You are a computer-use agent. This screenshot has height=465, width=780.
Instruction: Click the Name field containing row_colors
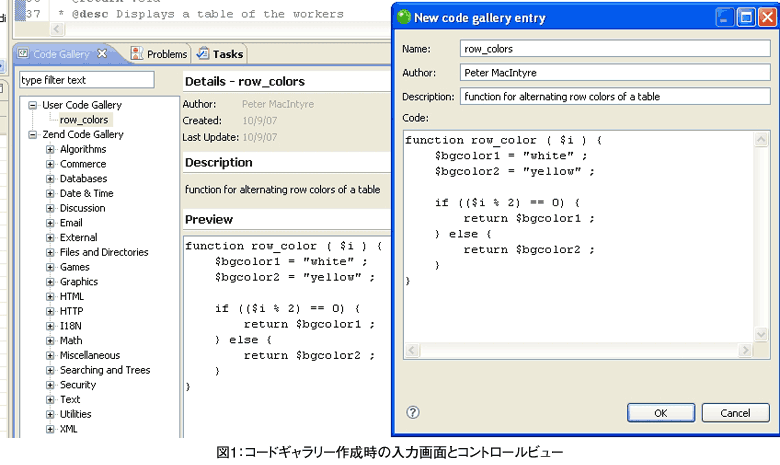click(615, 49)
